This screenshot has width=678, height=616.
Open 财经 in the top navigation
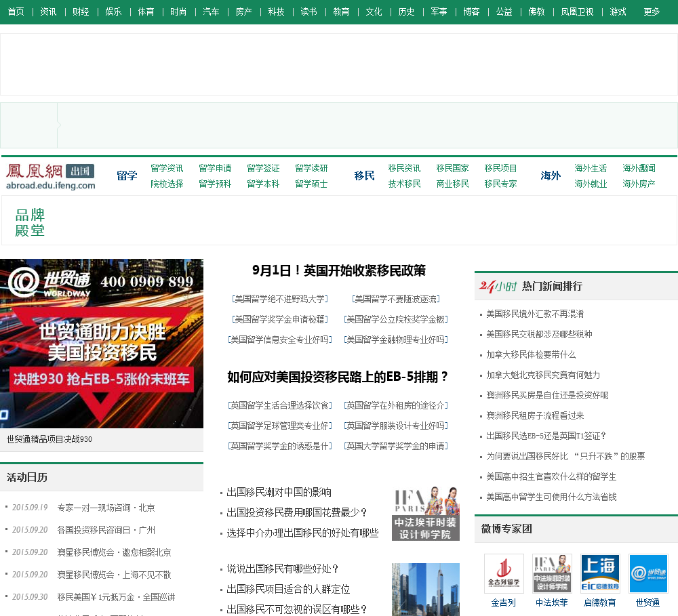pos(81,12)
